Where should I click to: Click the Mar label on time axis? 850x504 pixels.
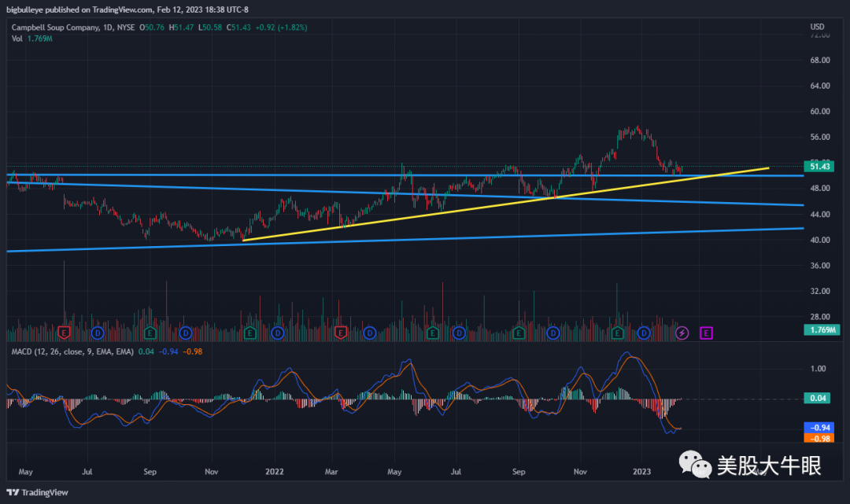pyautogui.click(x=331, y=472)
